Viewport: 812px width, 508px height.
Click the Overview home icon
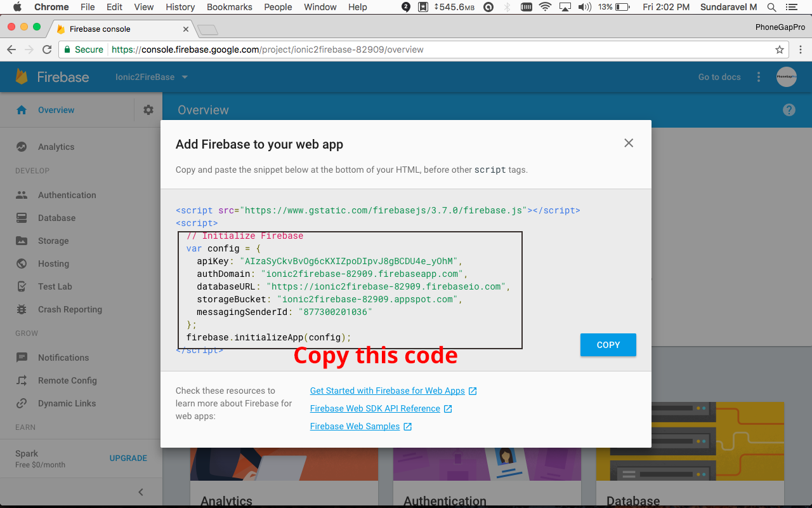[x=22, y=110]
